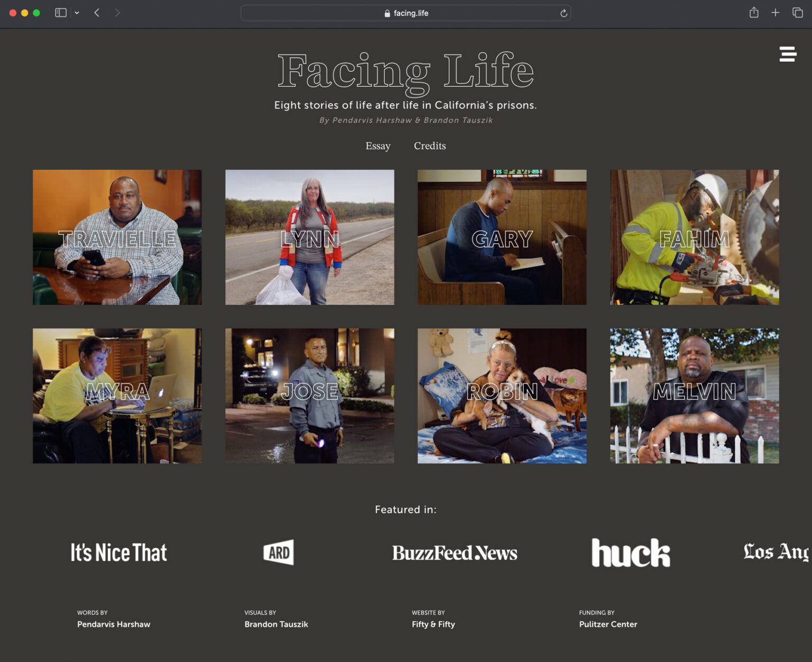
Task: Click the 'Featured in:' heading text
Action: [405, 510]
